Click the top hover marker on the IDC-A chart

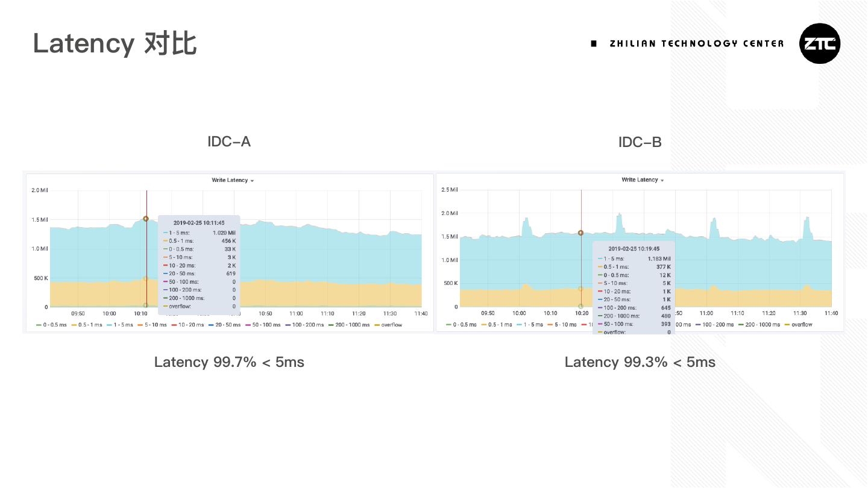click(146, 219)
